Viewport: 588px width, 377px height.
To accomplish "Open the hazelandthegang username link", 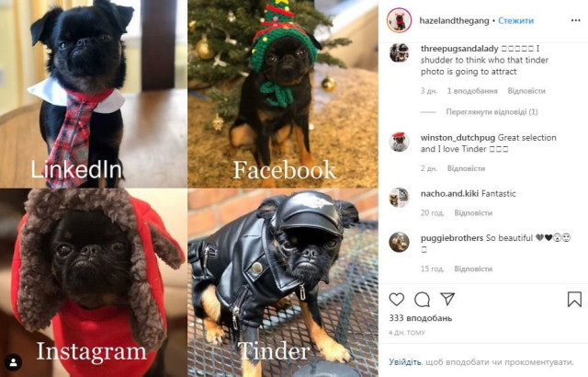I will (454, 20).
